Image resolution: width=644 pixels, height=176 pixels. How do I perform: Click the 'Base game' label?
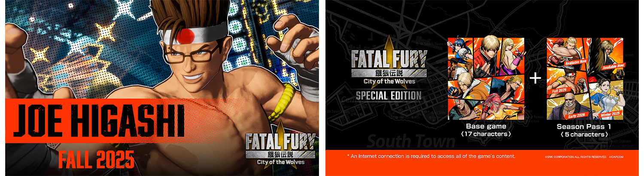(486, 127)
